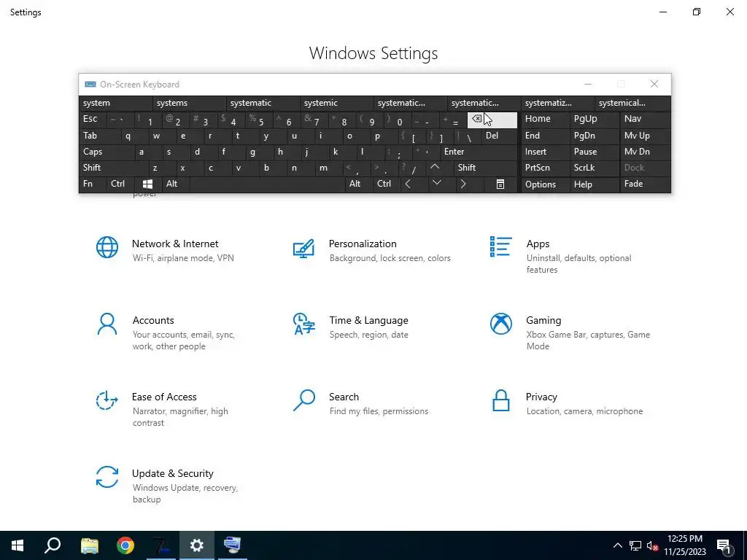Toggle the left Shift key

tap(114, 168)
